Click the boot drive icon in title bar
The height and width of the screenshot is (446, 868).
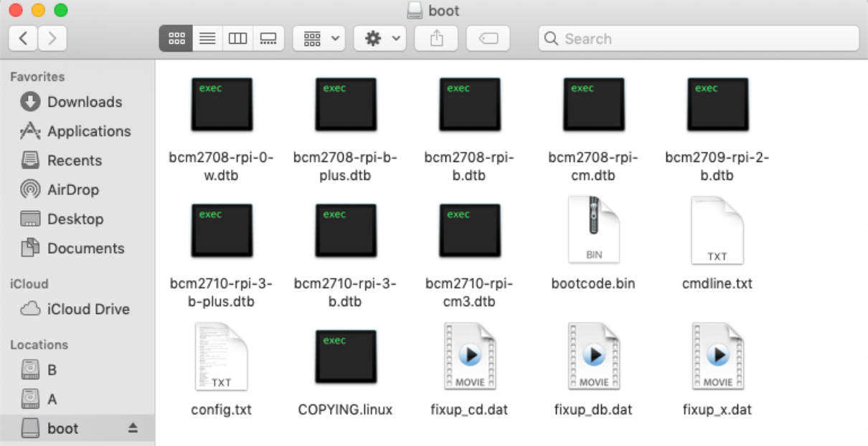tap(415, 11)
